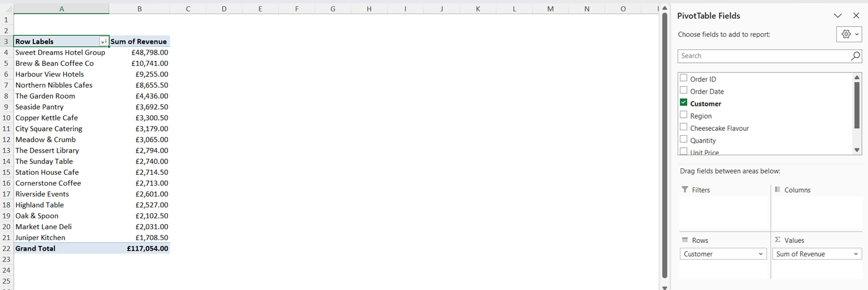Select column O header
This screenshot has width=868, height=290.
(623, 9)
